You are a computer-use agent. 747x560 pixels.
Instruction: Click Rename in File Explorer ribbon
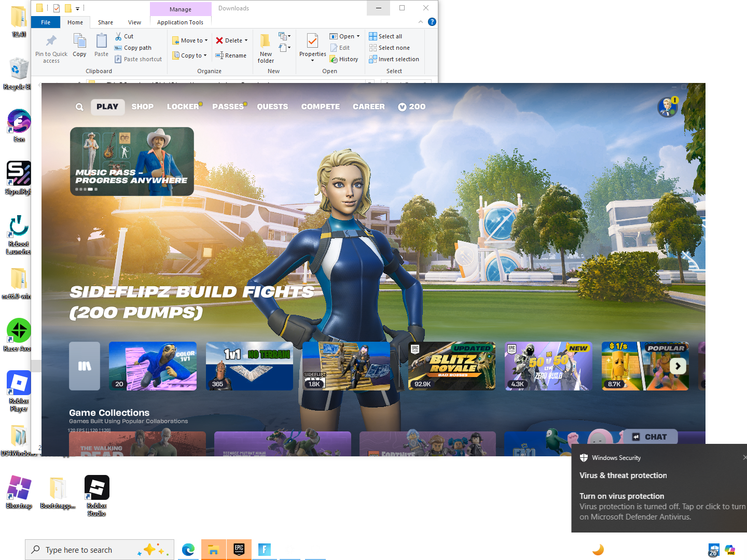click(x=231, y=55)
